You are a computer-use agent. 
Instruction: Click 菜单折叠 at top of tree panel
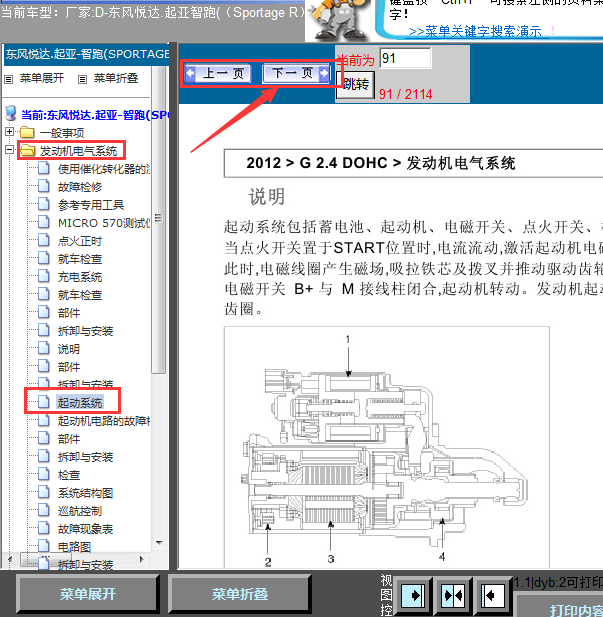click(116, 78)
